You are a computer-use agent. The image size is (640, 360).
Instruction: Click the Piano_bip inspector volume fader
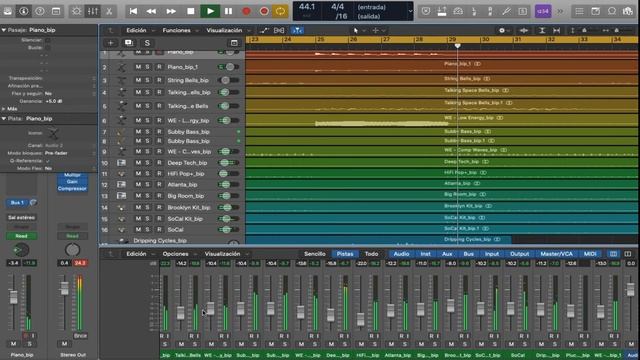tap(13, 297)
